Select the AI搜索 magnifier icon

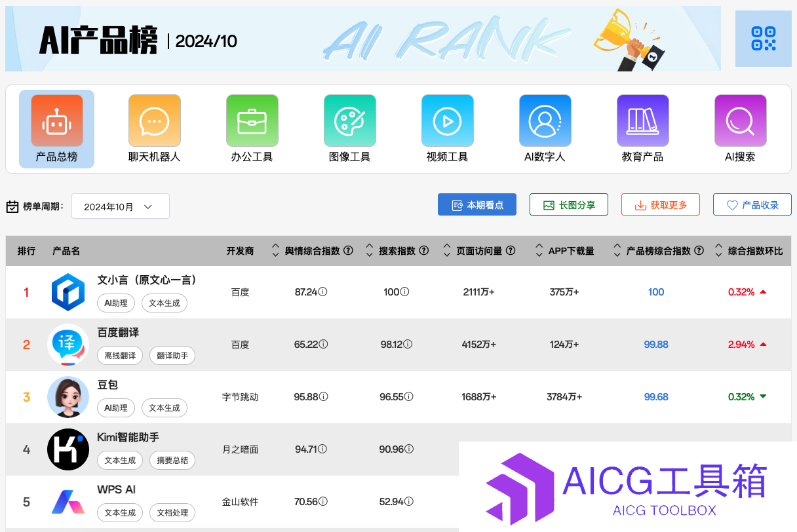coord(741,121)
